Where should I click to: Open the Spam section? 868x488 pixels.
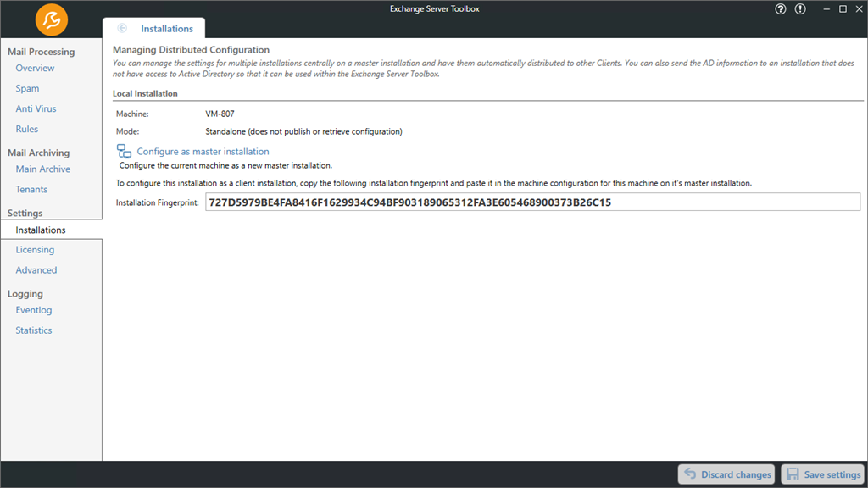[x=27, y=88]
